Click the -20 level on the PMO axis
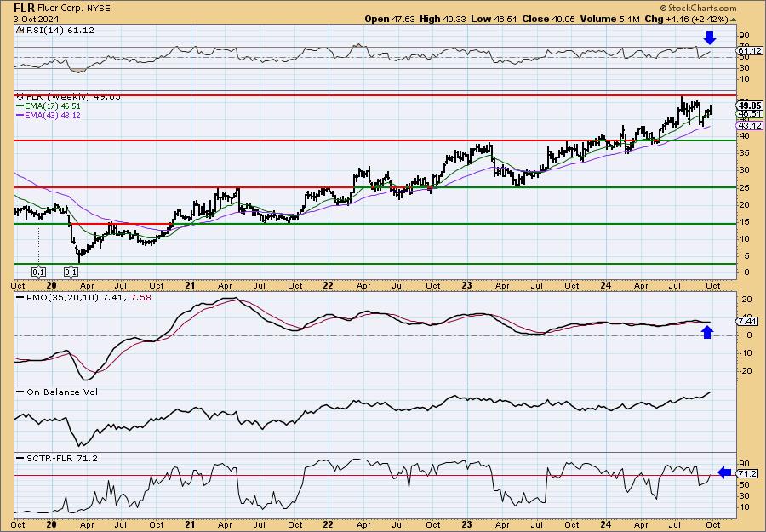Screen dimensions: 766x532 point(745,371)
